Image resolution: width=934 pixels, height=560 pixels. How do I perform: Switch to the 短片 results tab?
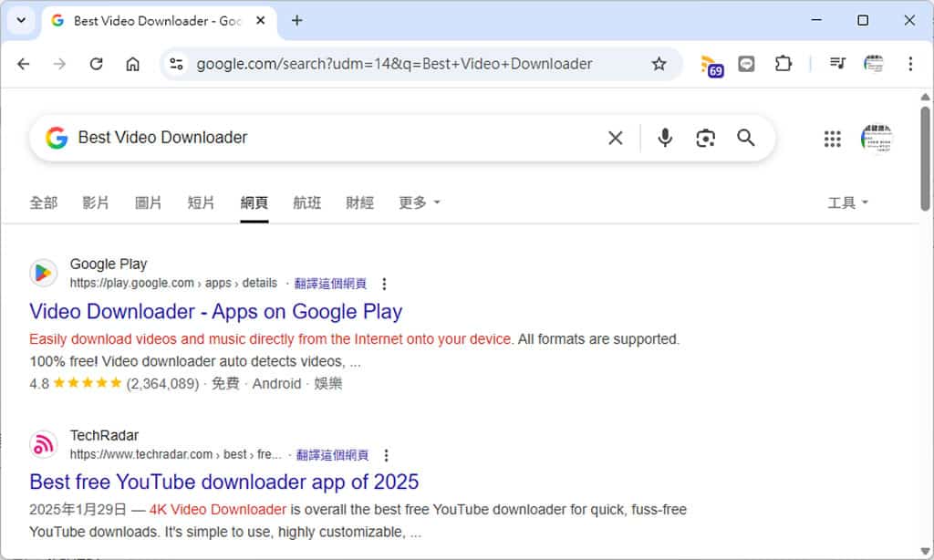click(x=201, y=202)
